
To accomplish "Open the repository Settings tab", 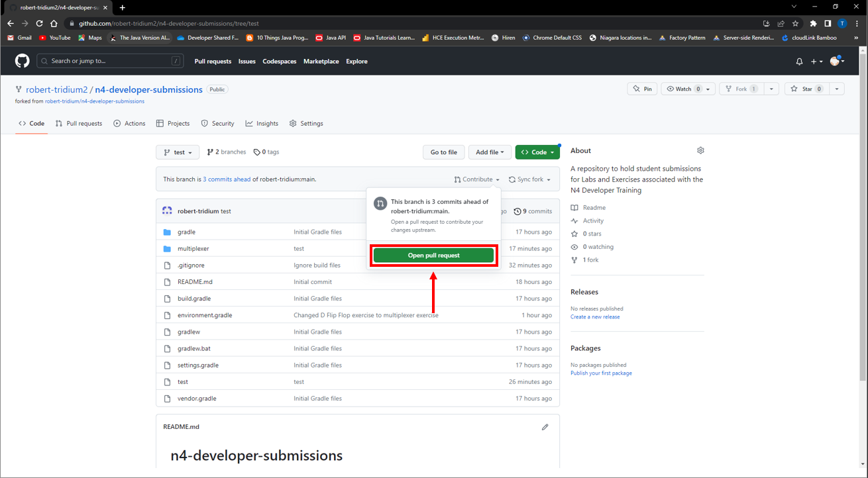I will click(306, 124).
